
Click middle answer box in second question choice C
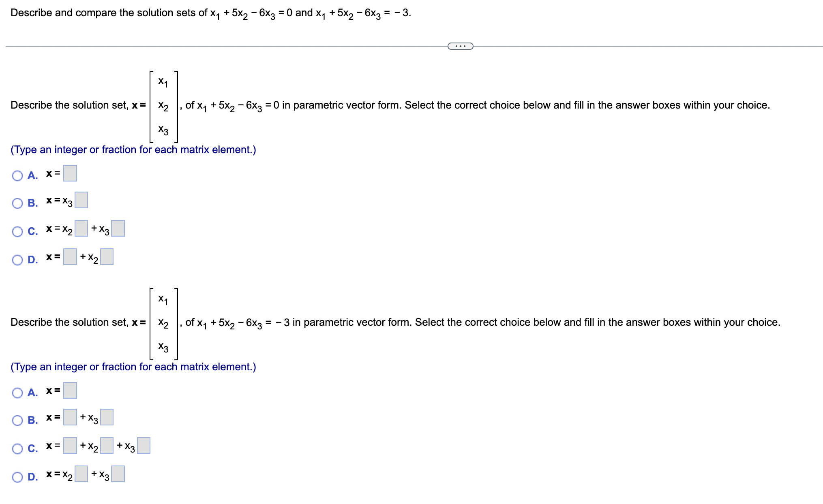pos(106,446)
